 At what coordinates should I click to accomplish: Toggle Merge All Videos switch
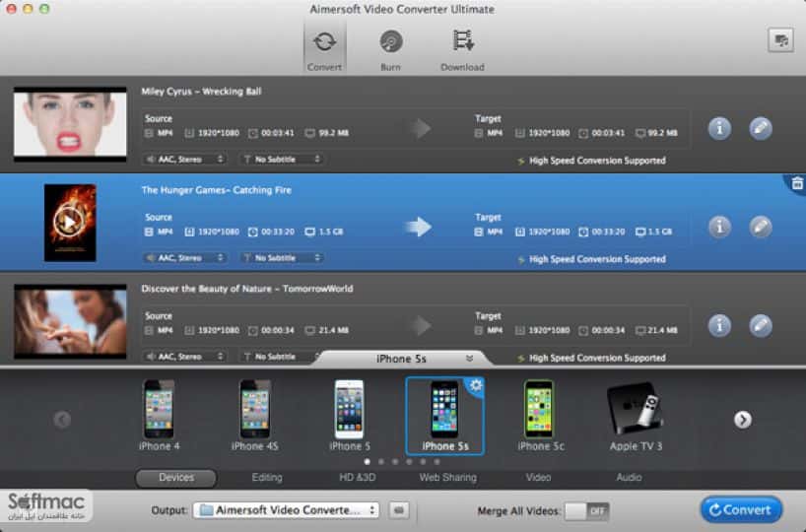point(586,510)
